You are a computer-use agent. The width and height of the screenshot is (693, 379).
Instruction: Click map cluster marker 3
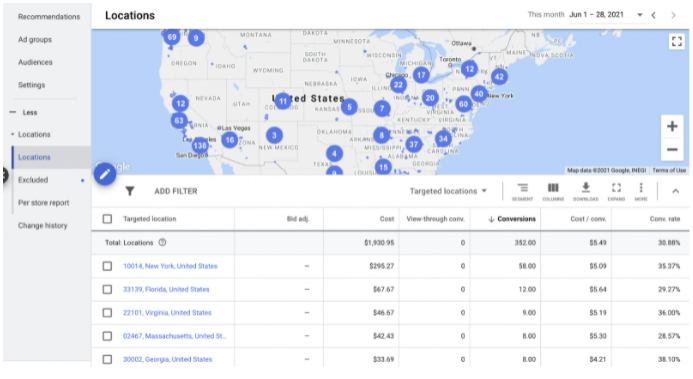click(x=274, y=135)
